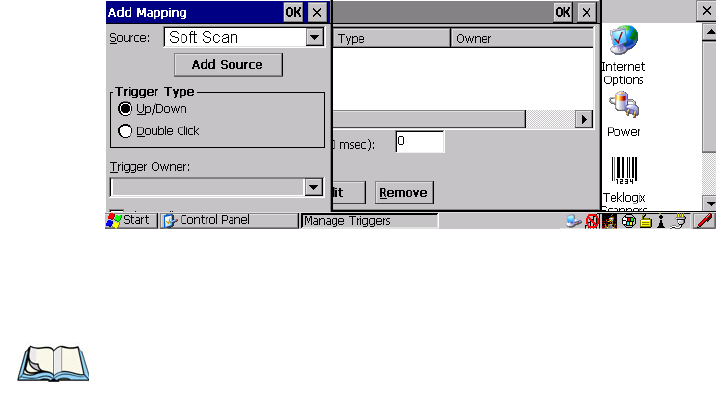Viewport: 716px width, 395px height.
Task: Click the Control Panel taskbar icon
Action: 170,221
